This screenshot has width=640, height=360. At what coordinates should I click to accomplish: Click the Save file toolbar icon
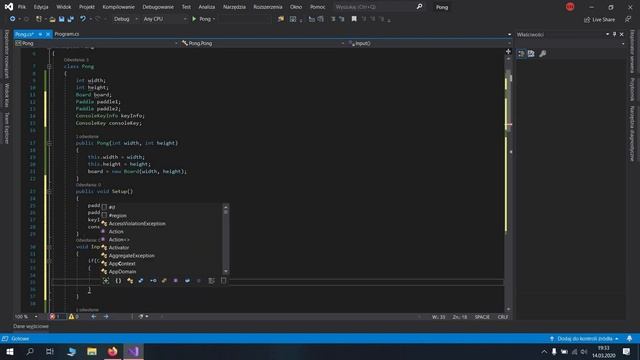(61, 19)
